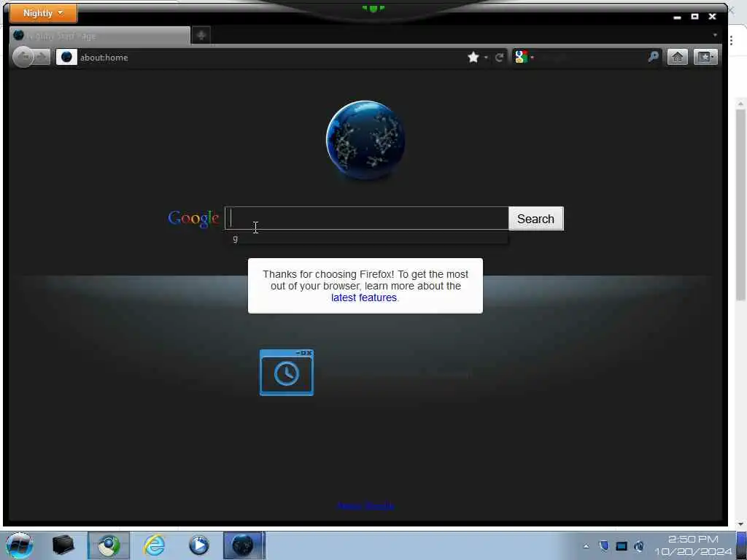Click the site identity icon beside about:home
The width and height of the screenshot is (747, 560).
click(66, 57)
